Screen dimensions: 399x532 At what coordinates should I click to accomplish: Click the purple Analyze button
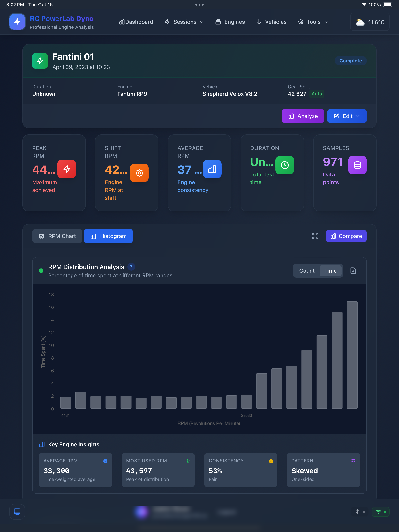[303, 116]
